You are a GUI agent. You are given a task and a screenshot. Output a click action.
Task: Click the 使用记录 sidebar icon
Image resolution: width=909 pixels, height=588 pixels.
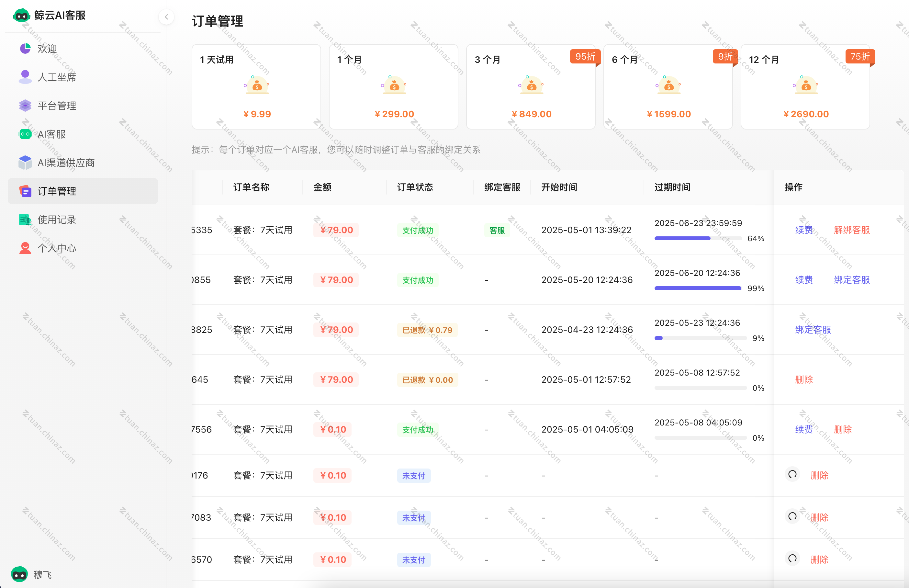(x=25, y=220)
